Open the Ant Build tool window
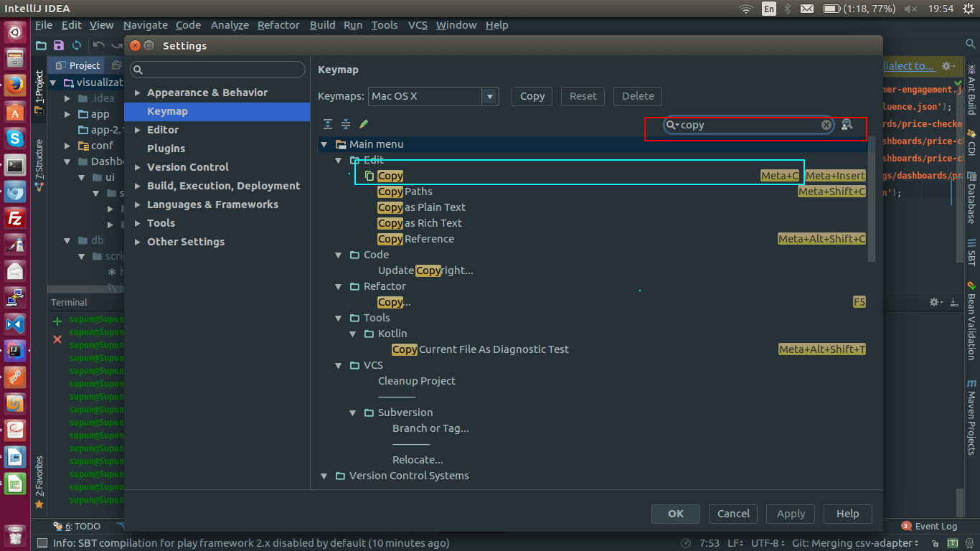The width and height of the screenshot is (980, 551). pos(971,90)
